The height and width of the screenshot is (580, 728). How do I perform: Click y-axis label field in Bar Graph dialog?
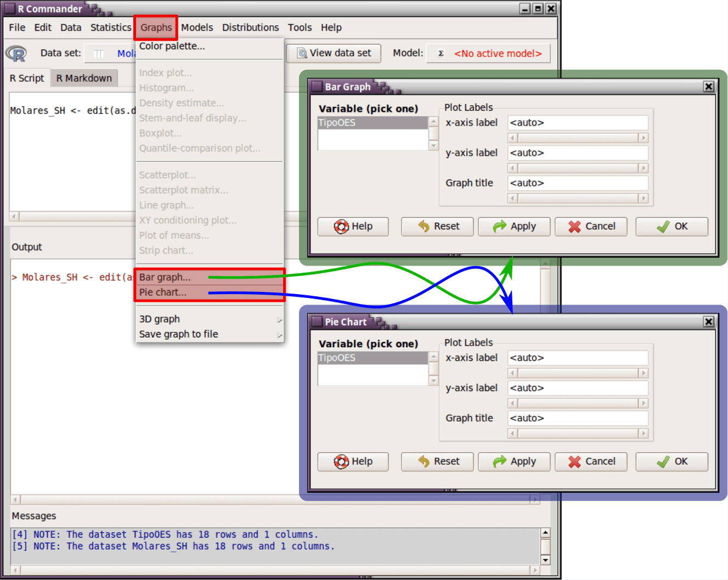tap(578, 153)
